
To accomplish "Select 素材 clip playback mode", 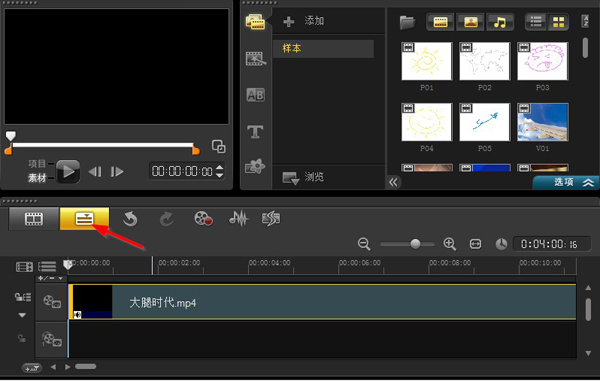I will pos(37,178).
